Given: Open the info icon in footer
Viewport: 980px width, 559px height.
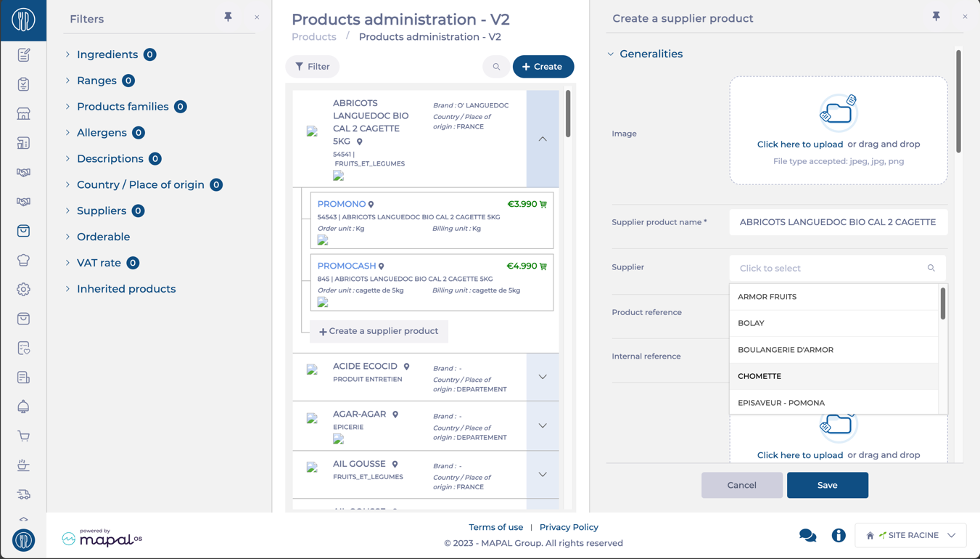Looking at the screenshot, I should (x=839, y=536).
